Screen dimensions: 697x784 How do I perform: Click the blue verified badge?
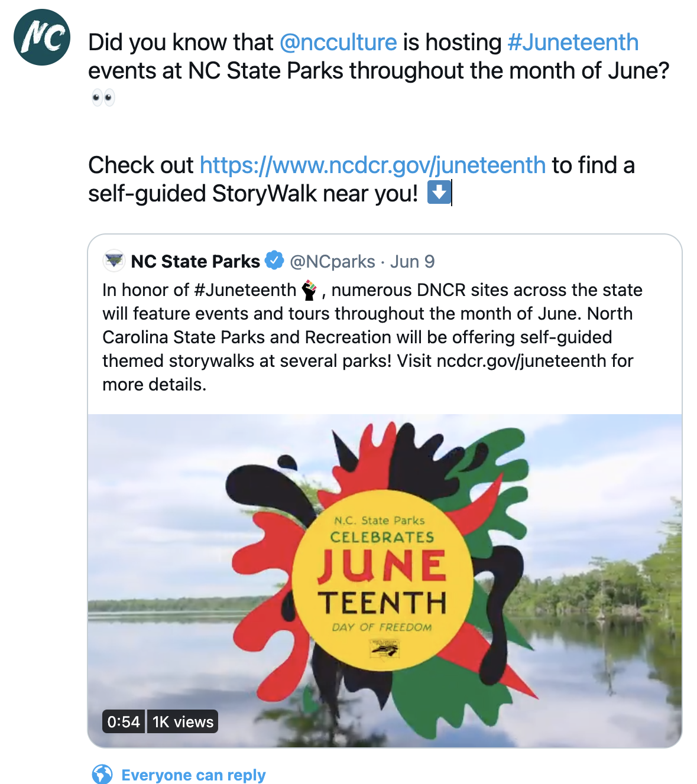tap(274, 261)
